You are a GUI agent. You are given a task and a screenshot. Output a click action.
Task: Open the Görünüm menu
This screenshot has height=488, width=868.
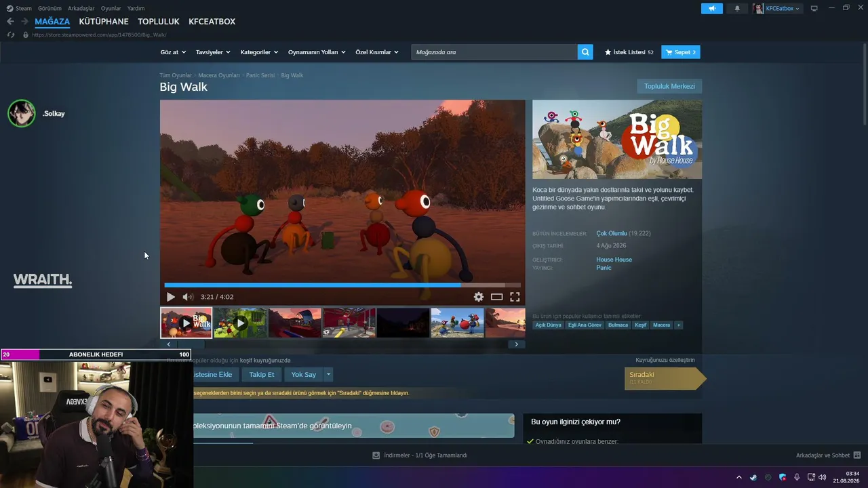point(50,8)
